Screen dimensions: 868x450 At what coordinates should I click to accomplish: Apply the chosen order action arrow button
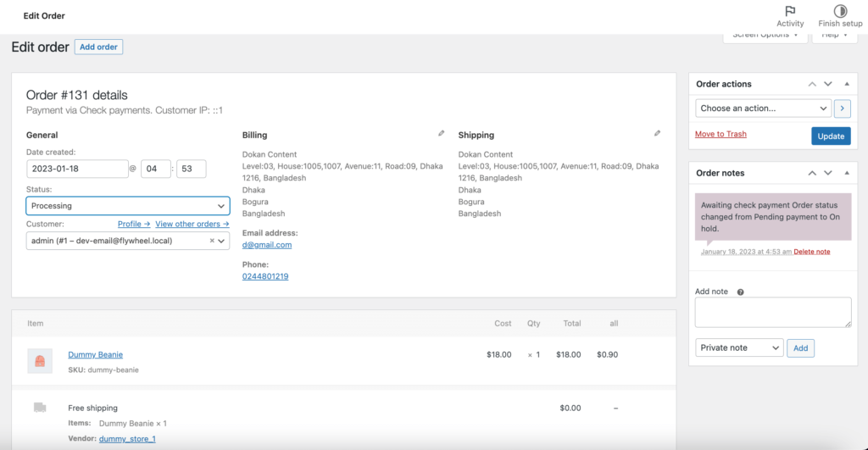(x=842, y=108)
